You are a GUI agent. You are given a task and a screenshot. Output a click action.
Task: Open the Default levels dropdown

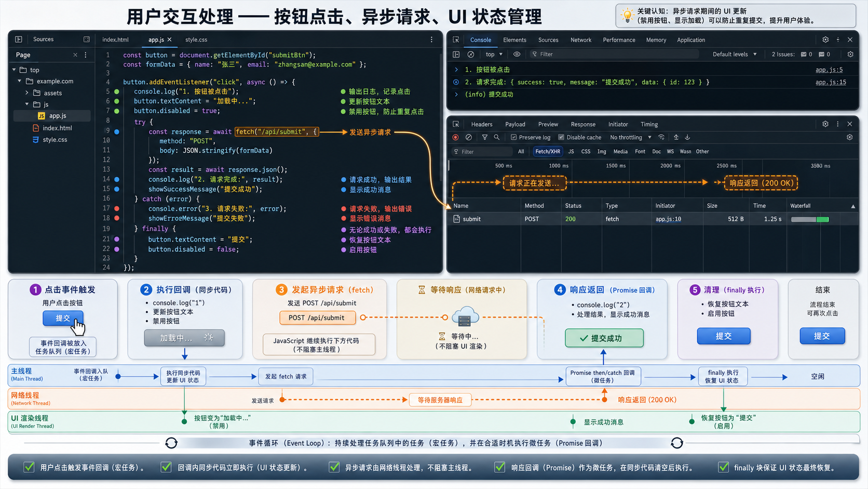click(735, 54)
